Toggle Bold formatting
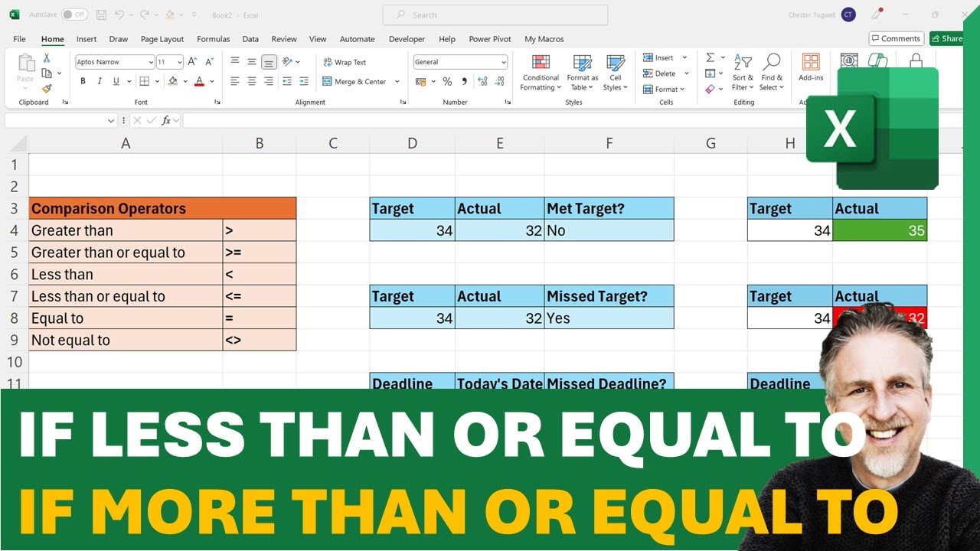Image resolution: width=980 pixels, height=551 pixels. [x=83, y=81]
